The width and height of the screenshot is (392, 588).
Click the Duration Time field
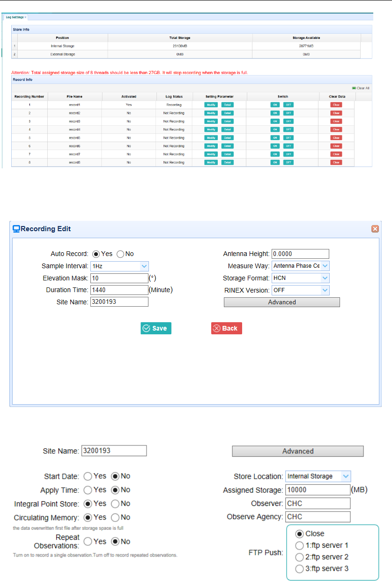click(x=119, y=290)
